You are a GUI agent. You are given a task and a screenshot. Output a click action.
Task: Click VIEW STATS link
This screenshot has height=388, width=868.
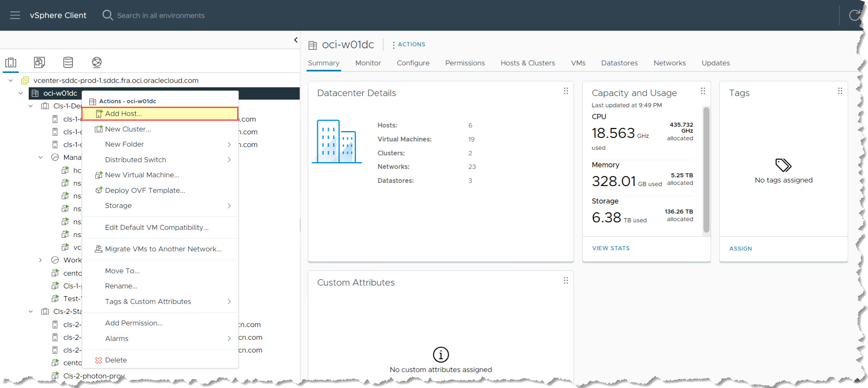tap(611, 248)
